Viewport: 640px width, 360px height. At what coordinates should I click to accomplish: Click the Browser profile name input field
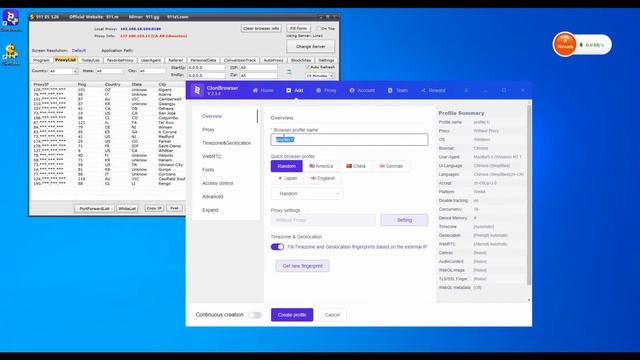tap(349, 140)
